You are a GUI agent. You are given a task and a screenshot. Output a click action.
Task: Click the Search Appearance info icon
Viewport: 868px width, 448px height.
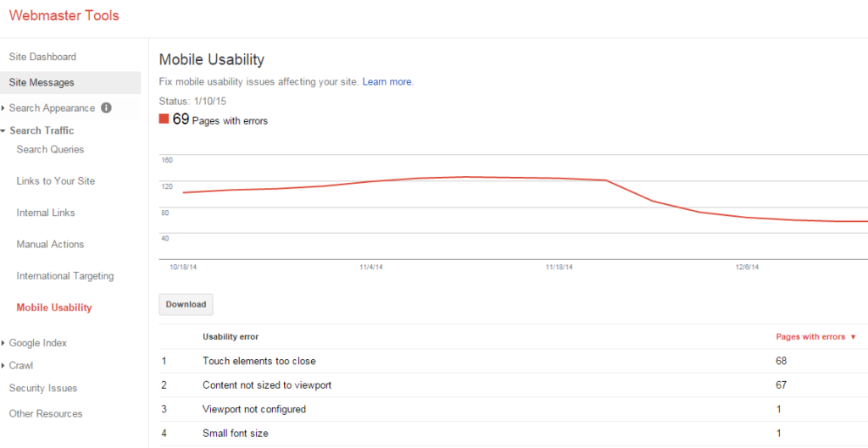pyautogui.click(x=107, y=108)
